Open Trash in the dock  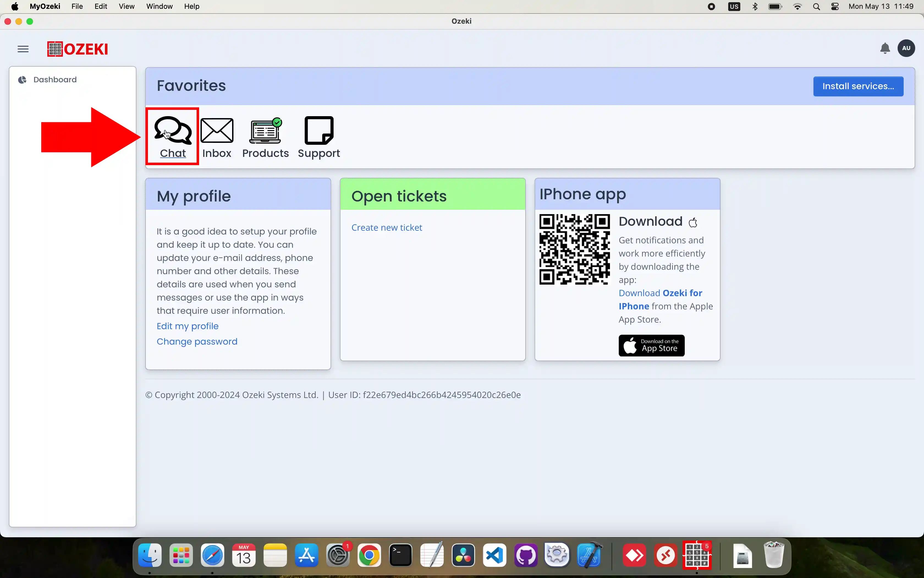pos(774,555)
